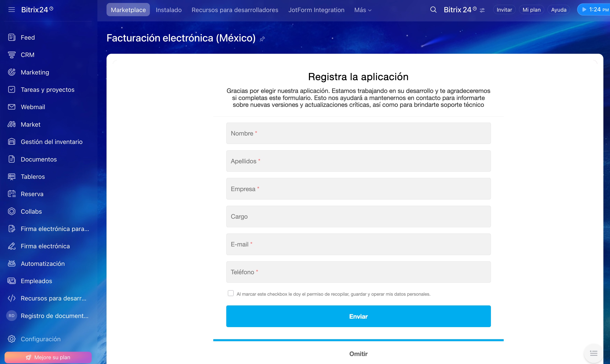The width and height of the screenshot is (610, 364).
Task: Click the Automatización robot icon
Action: pos(12,264)
